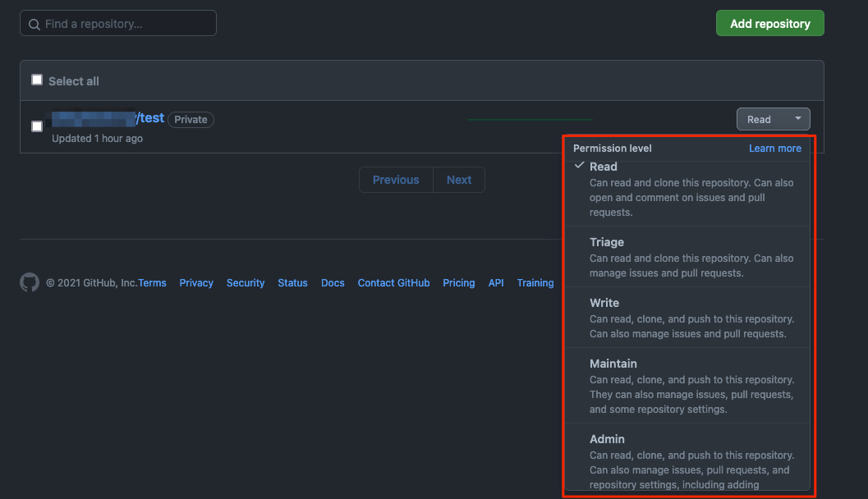The height and width of the screenshot is (499, 868).
Task: Click the checkmark beside the Read permission
Action: [580, 166]
